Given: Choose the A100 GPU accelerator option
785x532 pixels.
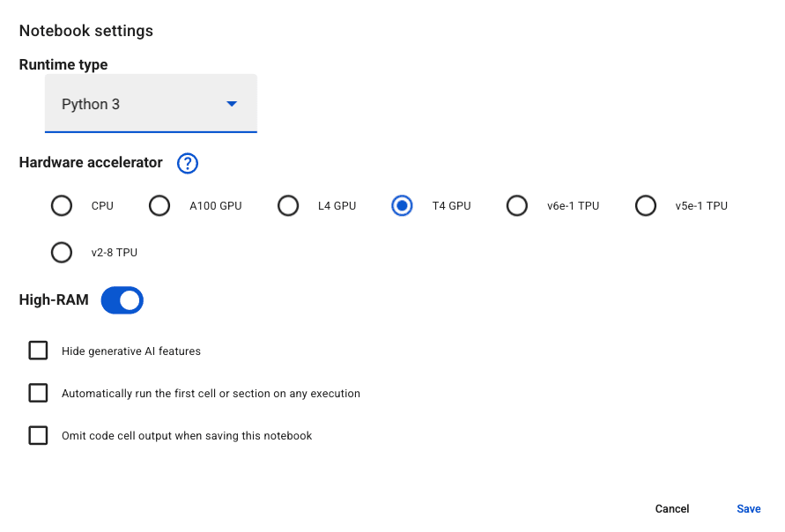Looking at the screenshot, I should (159, 206).
